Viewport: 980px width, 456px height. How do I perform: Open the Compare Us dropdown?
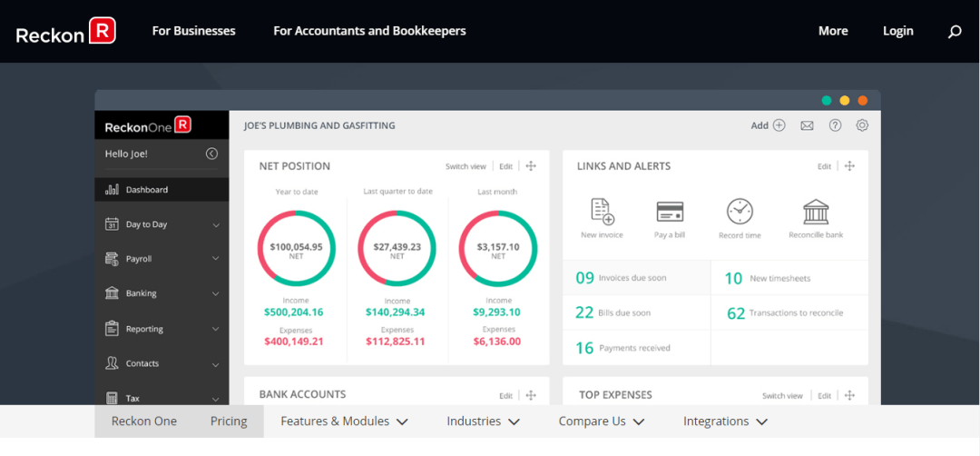601,421
